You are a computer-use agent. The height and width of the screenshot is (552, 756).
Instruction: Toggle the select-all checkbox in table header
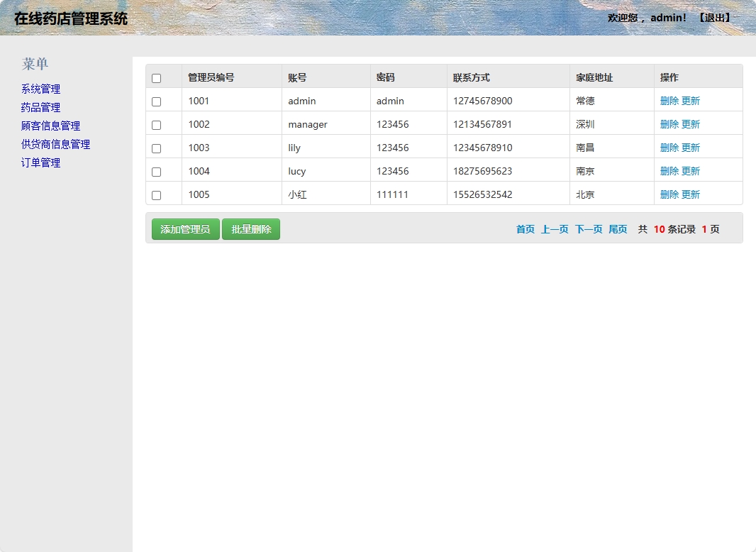157,78
